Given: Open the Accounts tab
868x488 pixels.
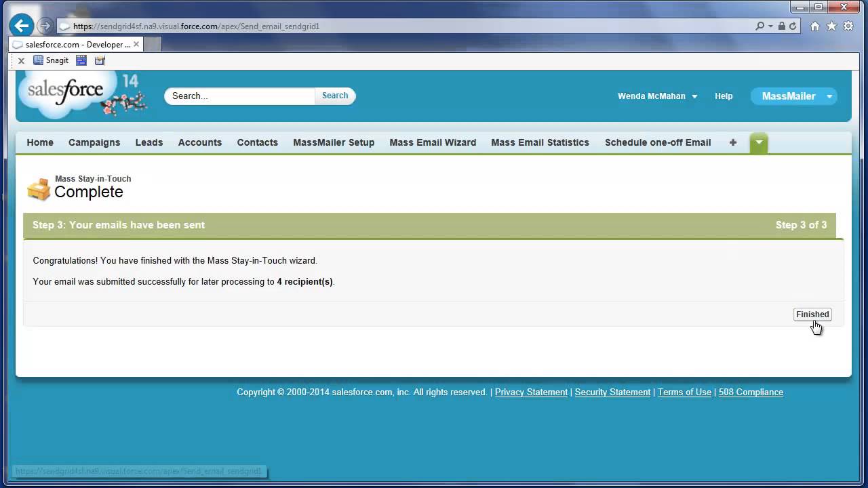Looking at the screenshot, I should pyautogui.click(x=200, y=142).
